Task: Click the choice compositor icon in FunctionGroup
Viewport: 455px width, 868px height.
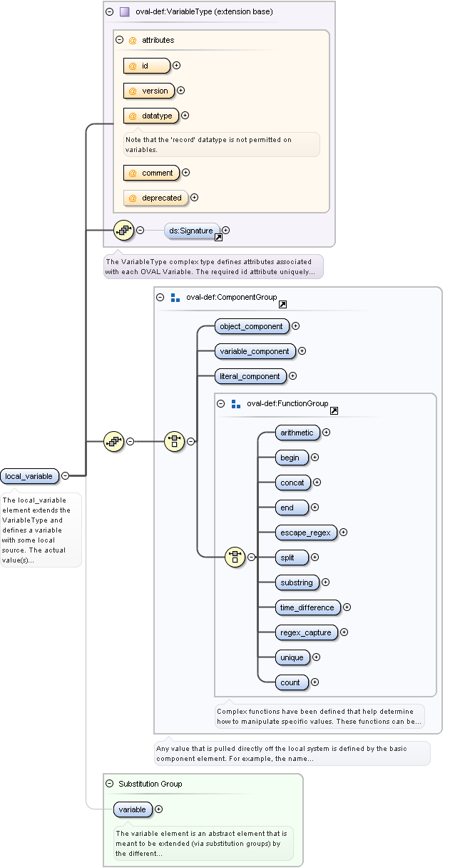Action: click(235, 557)
